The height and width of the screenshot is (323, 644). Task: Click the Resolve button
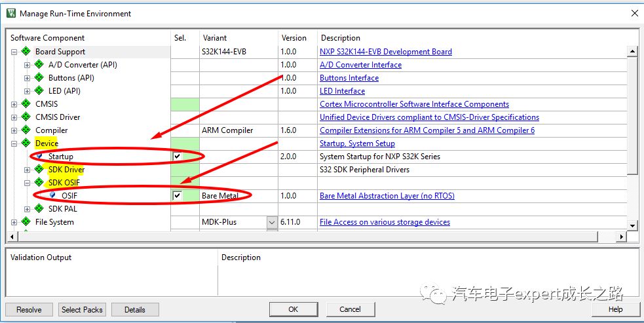click(x=29, y=309)
